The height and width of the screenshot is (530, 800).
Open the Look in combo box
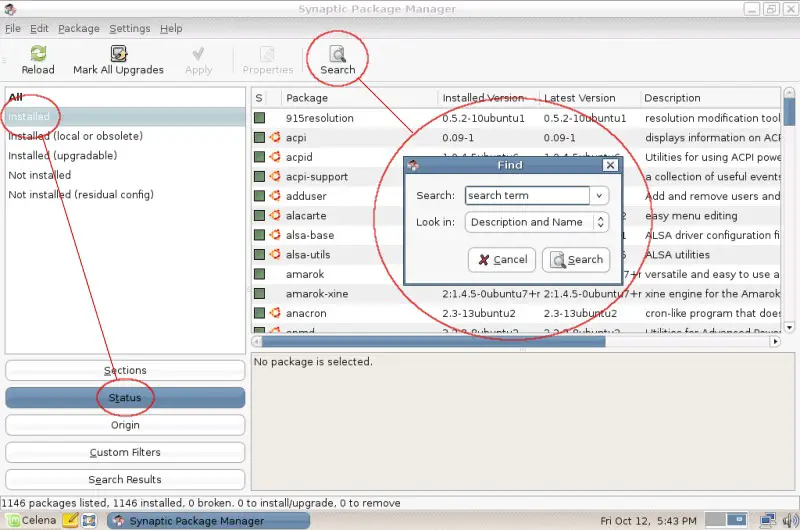click(537, 222)
